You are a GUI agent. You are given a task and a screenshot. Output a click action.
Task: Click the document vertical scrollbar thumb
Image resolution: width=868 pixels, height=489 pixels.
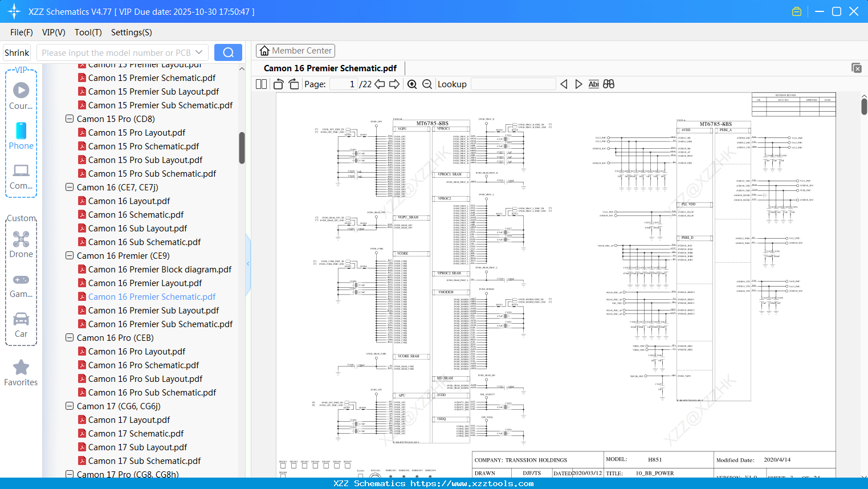pos(864,106)
